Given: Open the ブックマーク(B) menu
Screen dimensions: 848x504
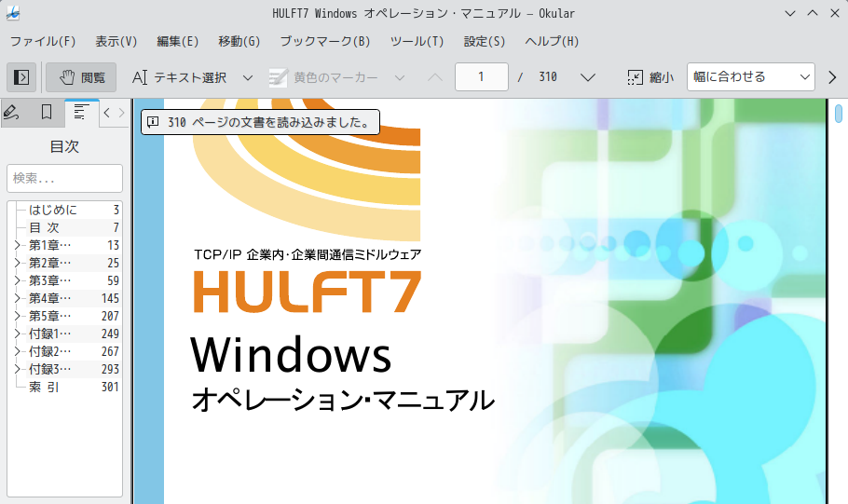Looking at the screenshot, I should (x=325, y=42).
